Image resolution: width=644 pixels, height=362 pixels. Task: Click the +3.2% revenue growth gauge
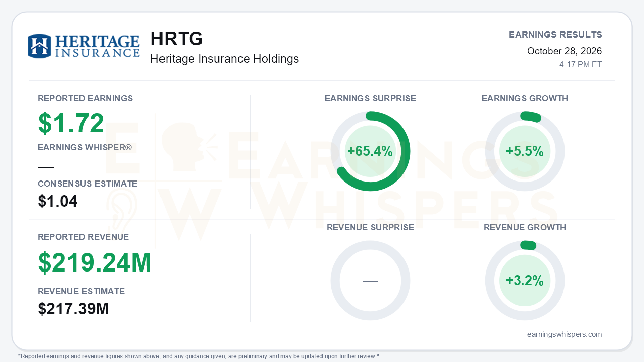(x=525, y=281)
